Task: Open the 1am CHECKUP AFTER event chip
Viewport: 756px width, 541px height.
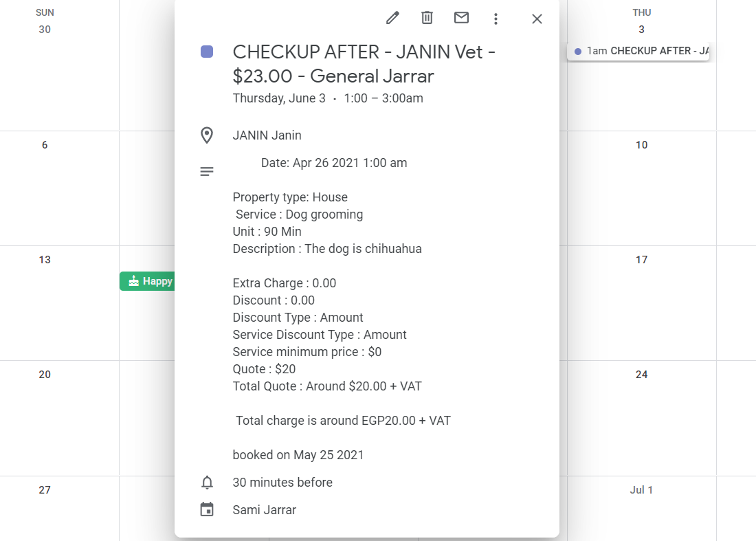Action: click(x=638, y=51)
